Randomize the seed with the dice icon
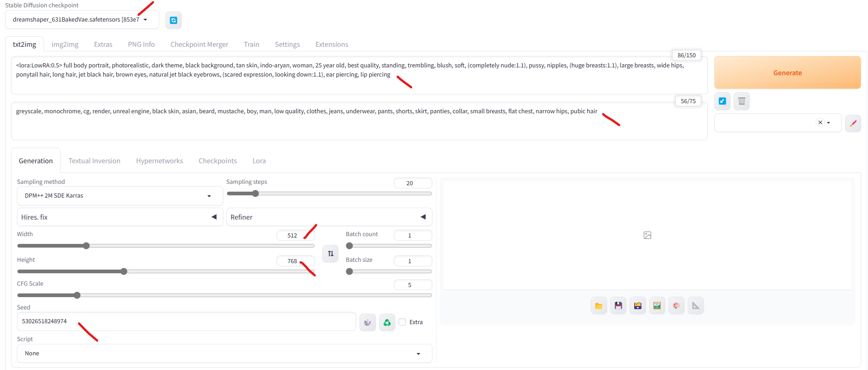Screen dimensions: 868x370 pyautogui.click(x=367, y=322)
